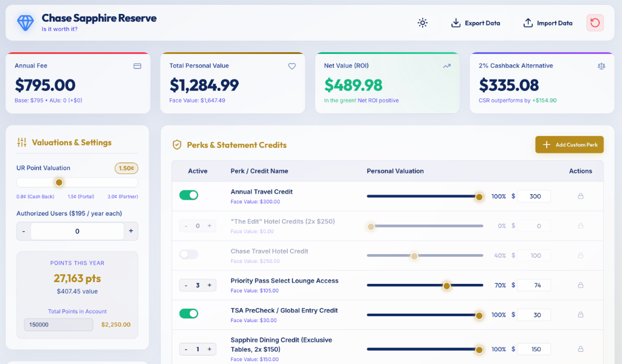
Task: Click the 1.50¢ point valuation badge
Action: [126, 168]
